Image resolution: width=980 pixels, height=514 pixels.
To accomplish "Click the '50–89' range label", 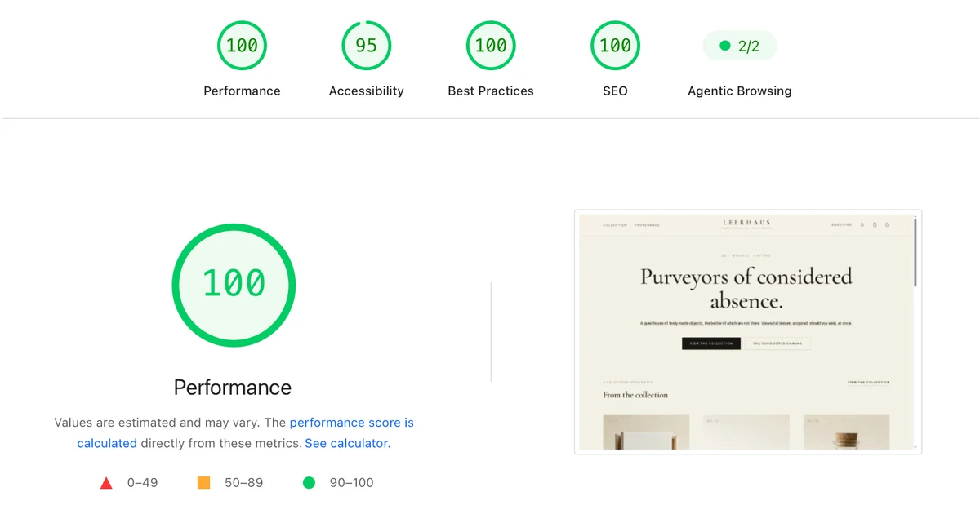I will coord(244,483).
